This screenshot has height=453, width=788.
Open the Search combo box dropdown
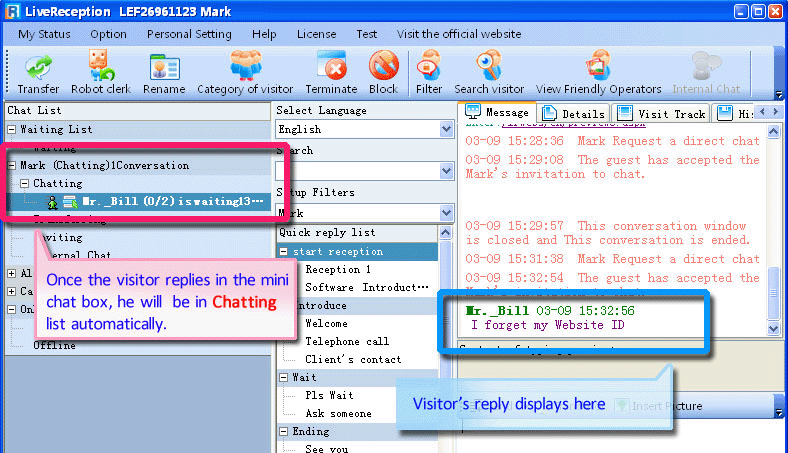click(446, 171)
